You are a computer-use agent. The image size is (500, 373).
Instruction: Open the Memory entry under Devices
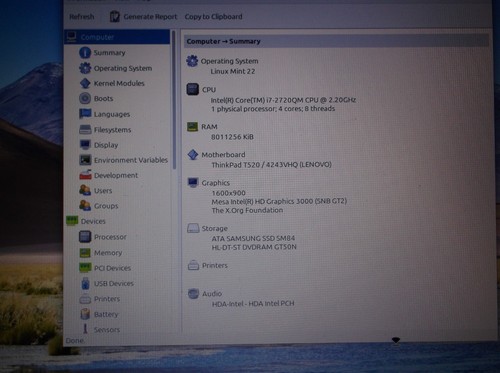[108, 253]
